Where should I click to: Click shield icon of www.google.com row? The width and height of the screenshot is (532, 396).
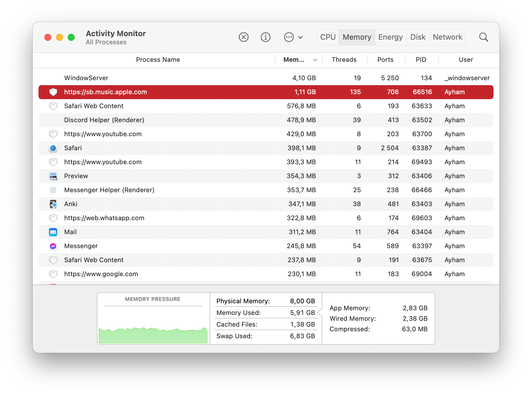(x=53, y=274)
